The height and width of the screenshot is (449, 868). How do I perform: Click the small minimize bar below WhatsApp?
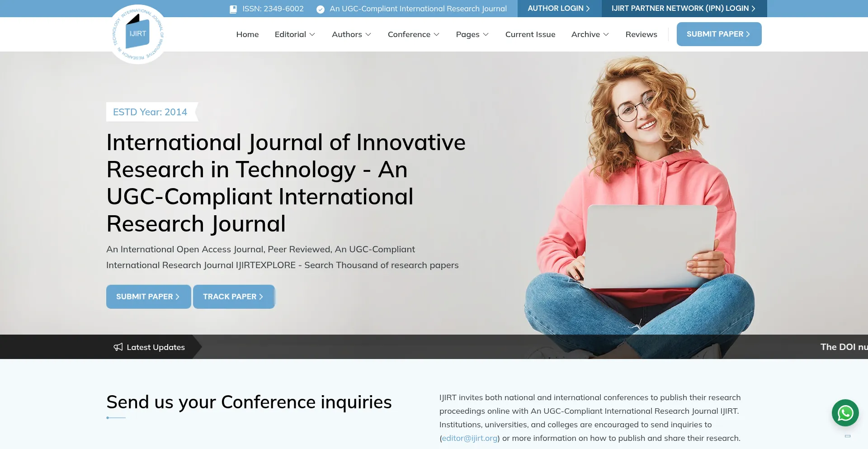(x=848, y=436)
